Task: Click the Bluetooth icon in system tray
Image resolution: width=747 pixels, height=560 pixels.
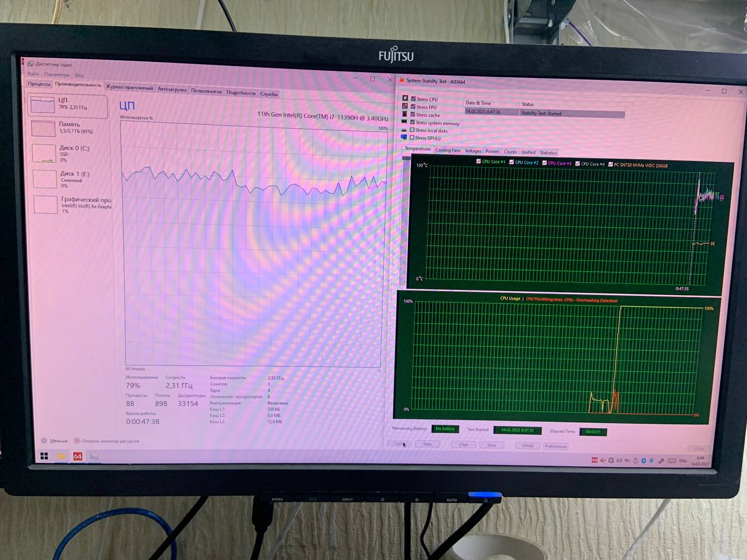Action: [644, 461]
